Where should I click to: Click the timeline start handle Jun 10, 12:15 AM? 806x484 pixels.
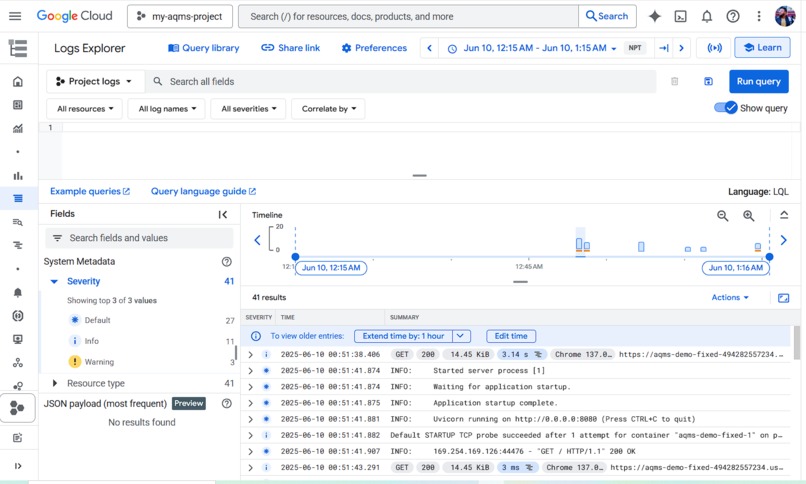(x=295, y=256)
